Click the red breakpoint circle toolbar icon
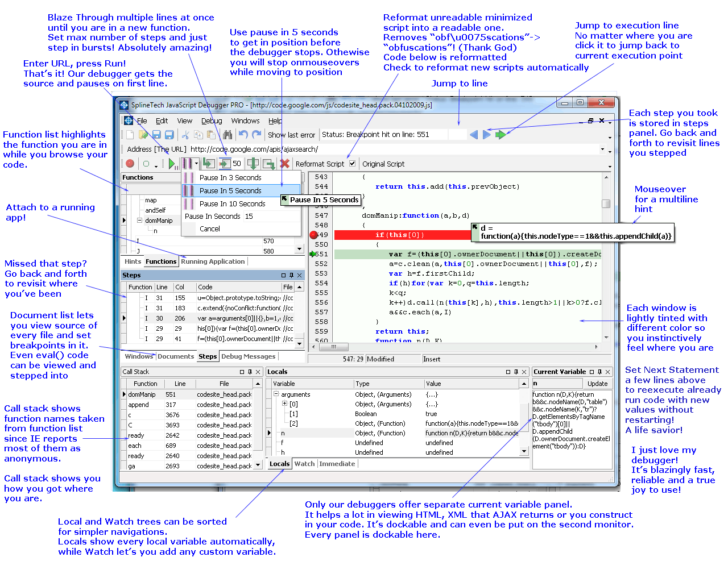 click(130, 164)
